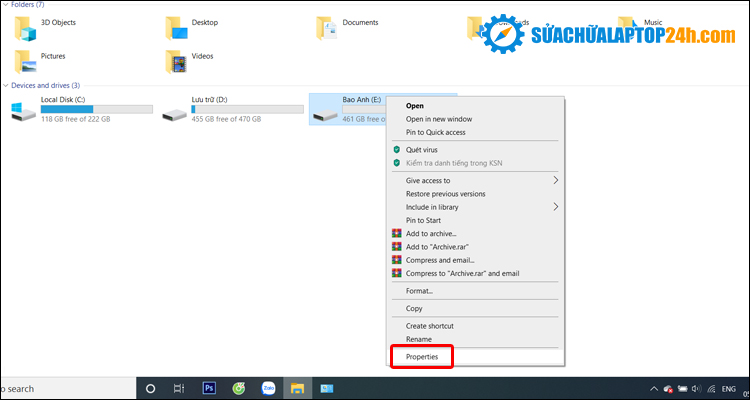This screenshot has width=750, height=400.
Task: Run Quét virus scan from context menu
Action: coord(421,150)
